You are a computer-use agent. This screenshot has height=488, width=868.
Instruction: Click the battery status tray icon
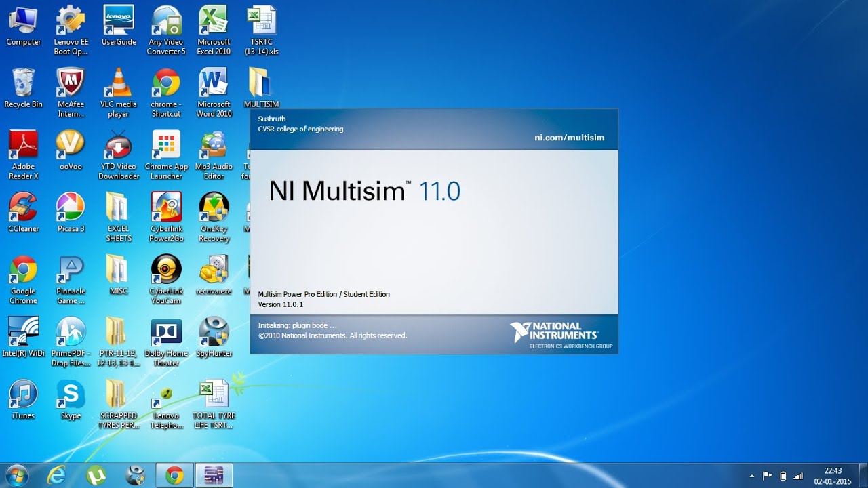[x=783, y=476]
